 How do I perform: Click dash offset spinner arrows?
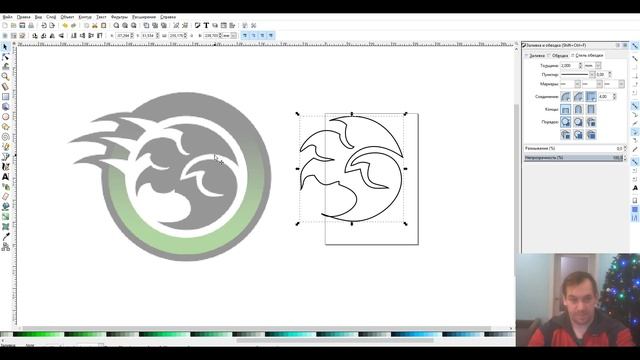coord(610,75)
